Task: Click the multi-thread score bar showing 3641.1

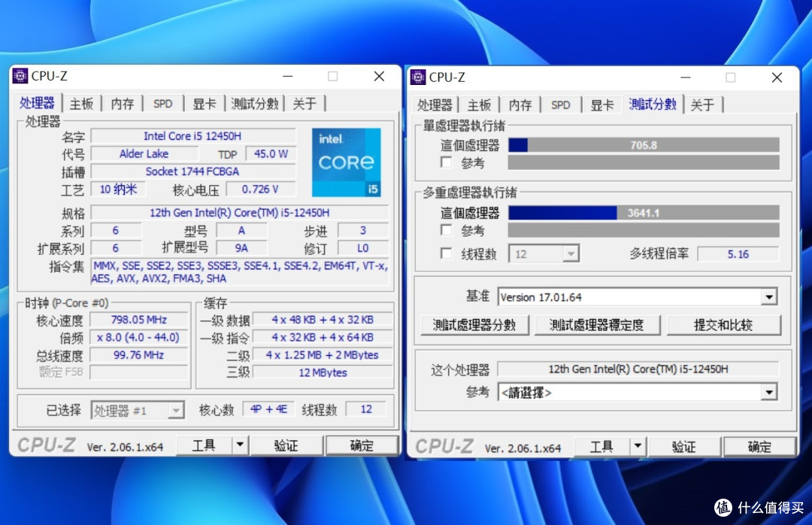Action: click(644, 213)
